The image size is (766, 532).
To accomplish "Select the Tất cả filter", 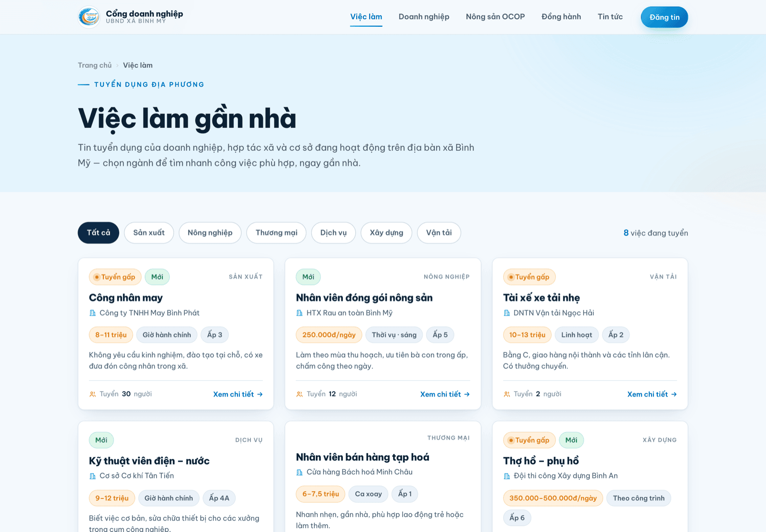I will coord(99,233).
